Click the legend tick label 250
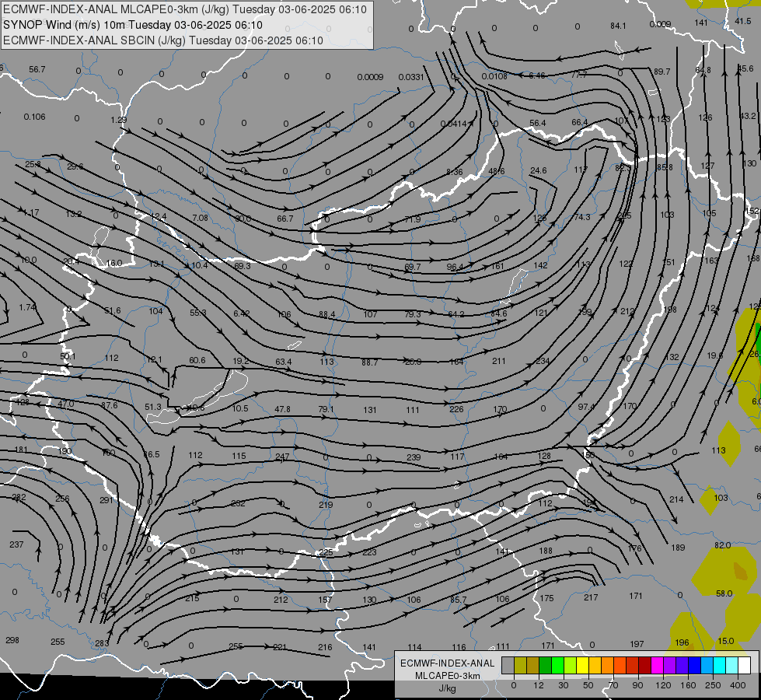Viewport: 761px width, 700px height. coord(713,685)
